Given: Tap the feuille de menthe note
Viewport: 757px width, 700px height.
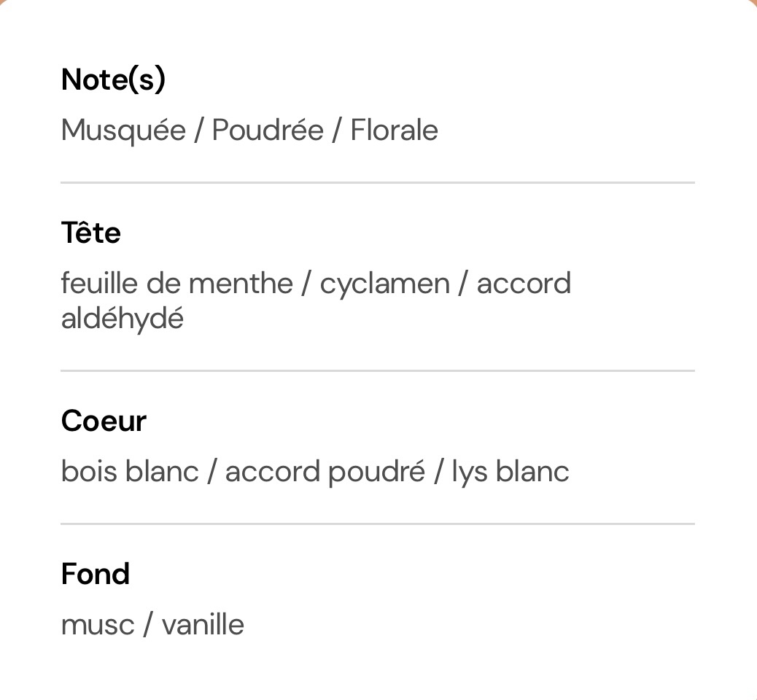Looking at the screenshot, I should click(x=176, y=283).
